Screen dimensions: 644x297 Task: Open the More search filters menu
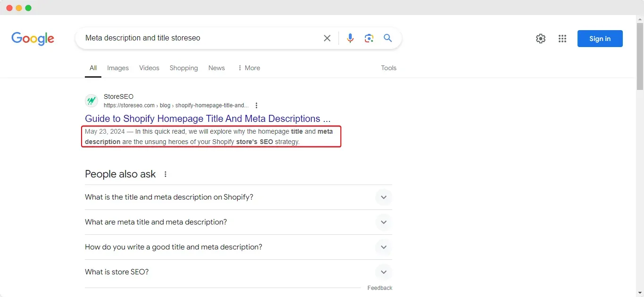click(249, 68)
